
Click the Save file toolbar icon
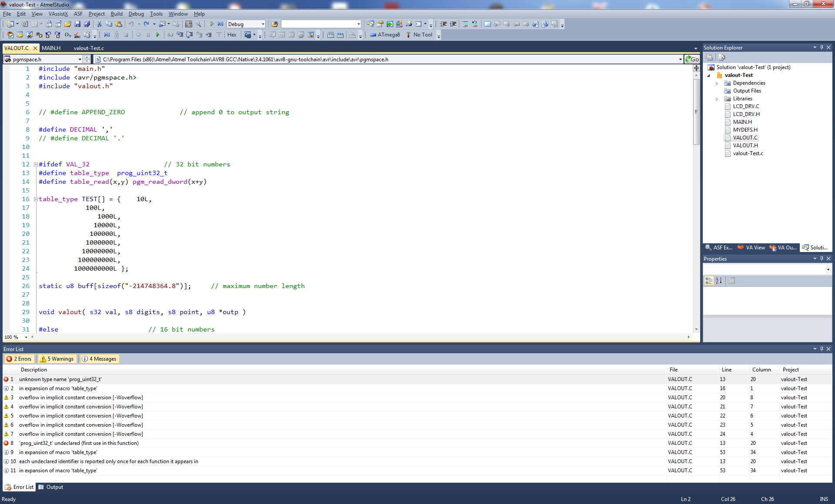pos(77,24)
